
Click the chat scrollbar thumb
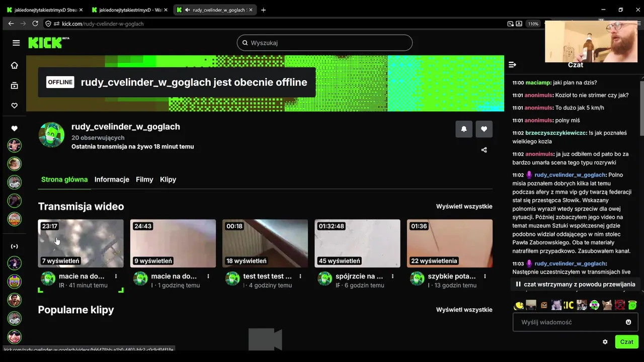642,108
